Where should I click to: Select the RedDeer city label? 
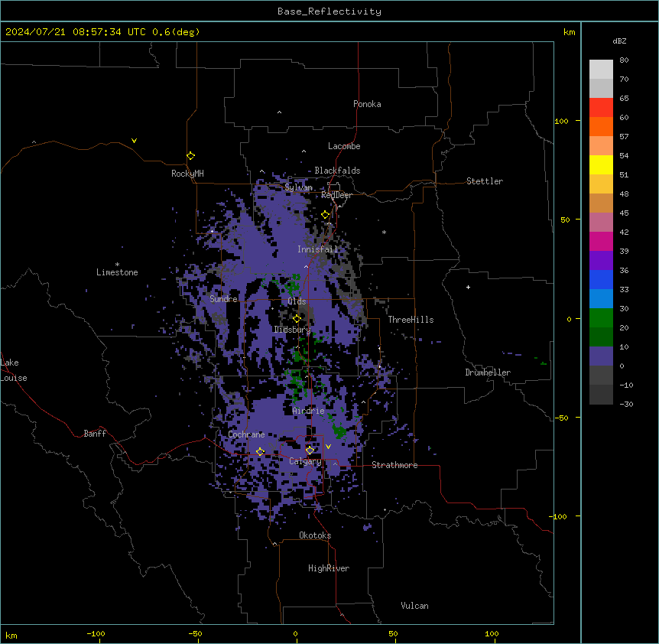(336, 195)
